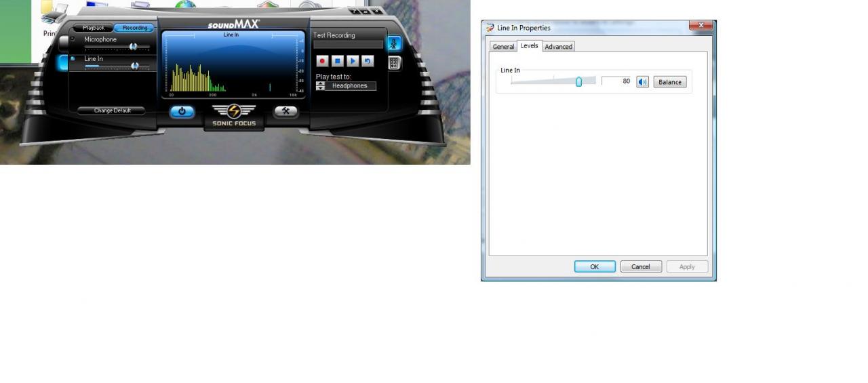Click the Change Default button
The image size is (868, 383).
[x=113, y=110]
